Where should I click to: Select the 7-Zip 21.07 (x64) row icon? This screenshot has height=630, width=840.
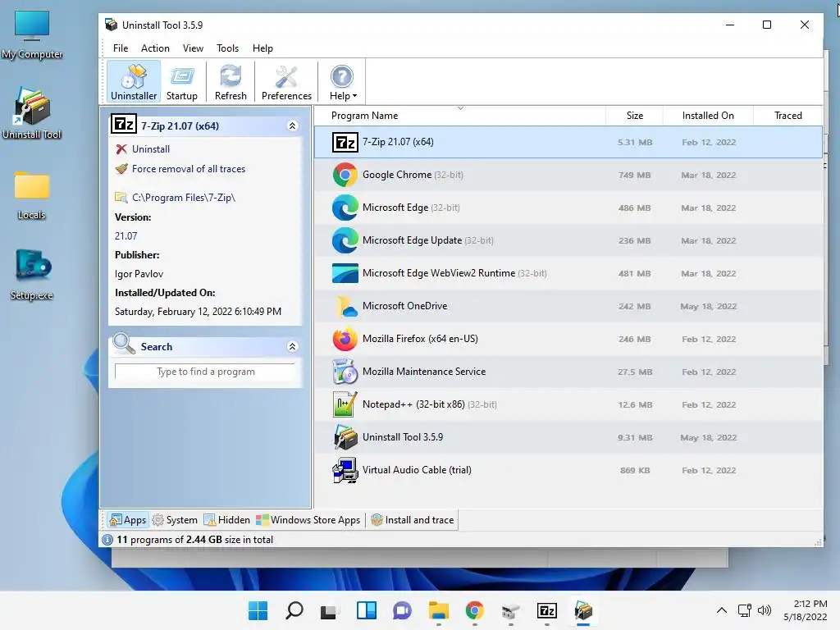pyautogui.click(x=345, y=142)
